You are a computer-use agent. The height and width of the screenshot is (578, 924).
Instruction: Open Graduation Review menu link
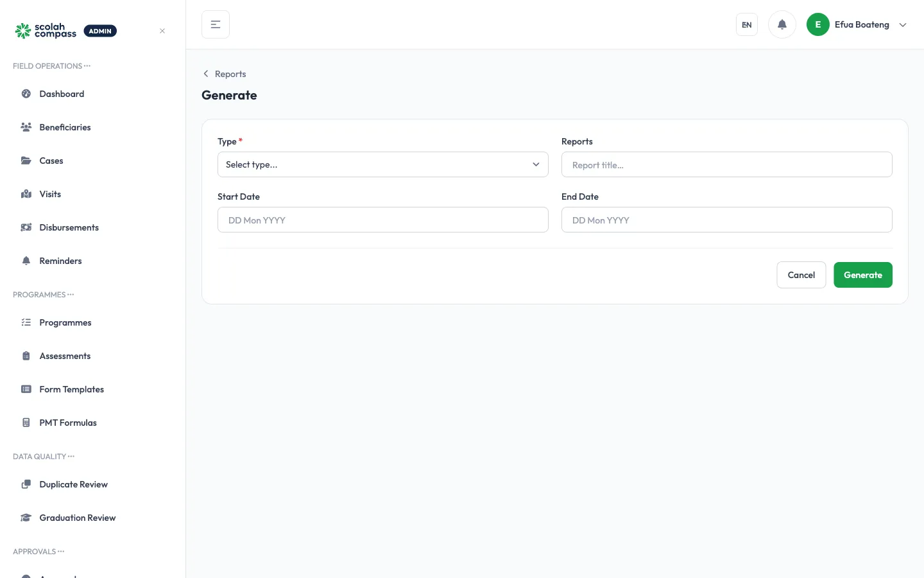[x=93, y=518]
